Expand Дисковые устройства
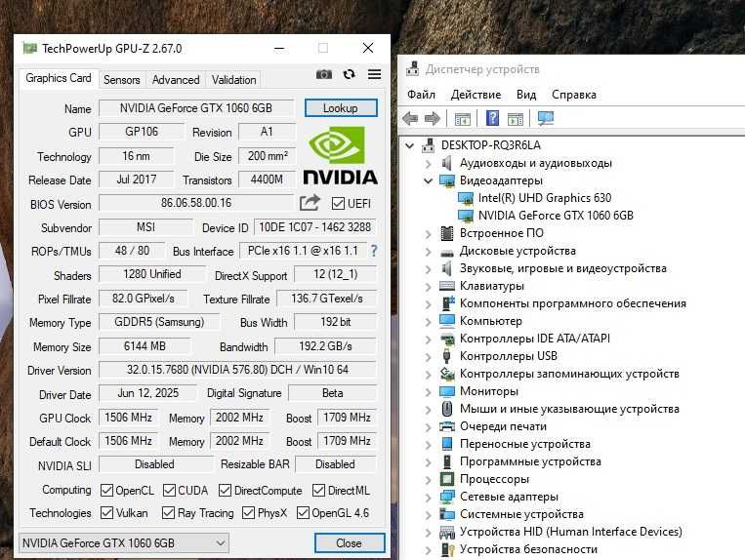745x560 pixels. (428, 252)
